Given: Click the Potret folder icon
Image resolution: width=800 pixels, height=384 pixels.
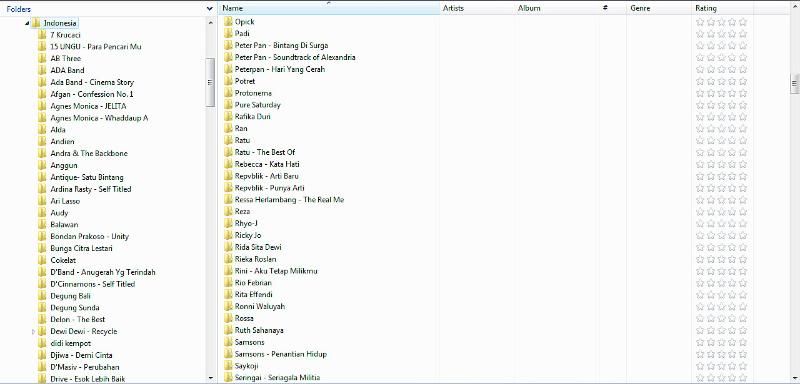Looking at the screenshot, I should click(228, 81).
